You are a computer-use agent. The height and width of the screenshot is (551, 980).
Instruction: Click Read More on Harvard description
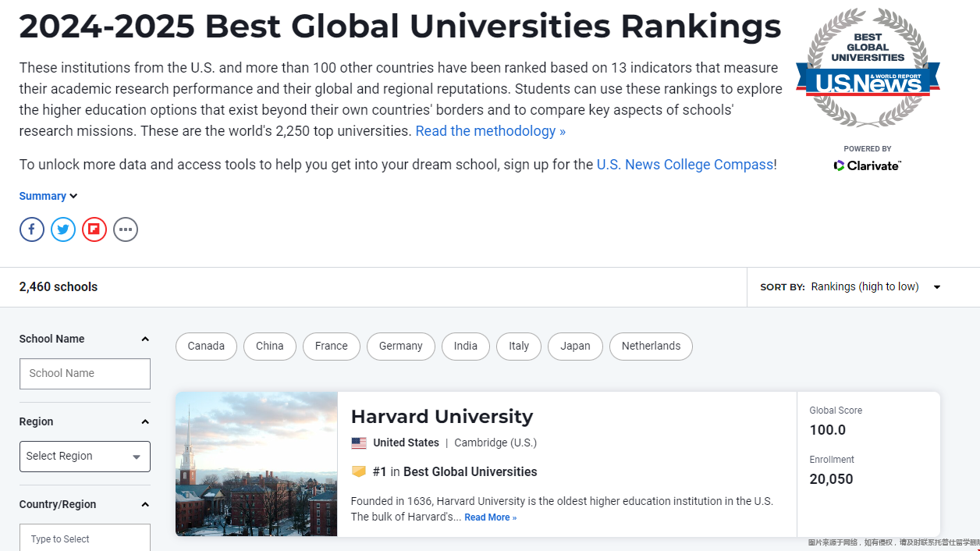tap(490, 517)
